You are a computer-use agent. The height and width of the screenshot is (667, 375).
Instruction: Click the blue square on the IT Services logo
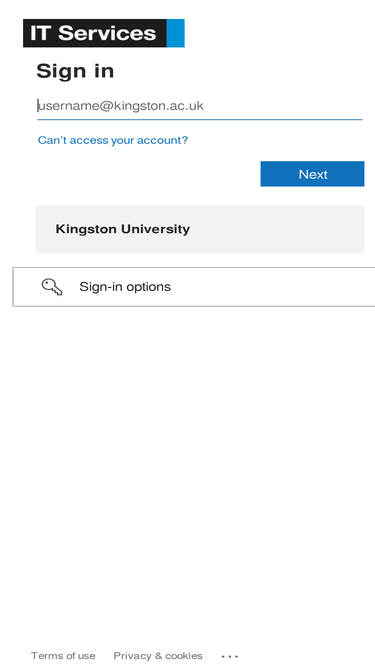tap(176, 33)
